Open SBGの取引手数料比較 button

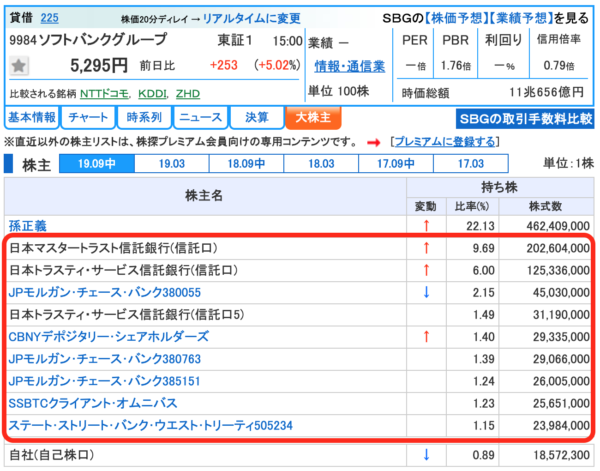pos(525,119)
